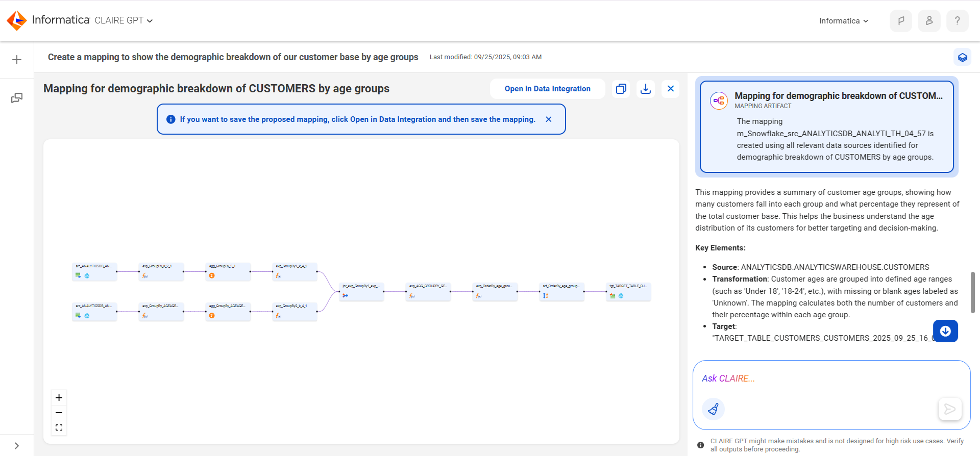Viewport: 980px width, 456px height.
Task: Open the flag notifications icon
Action: point(901,21)
